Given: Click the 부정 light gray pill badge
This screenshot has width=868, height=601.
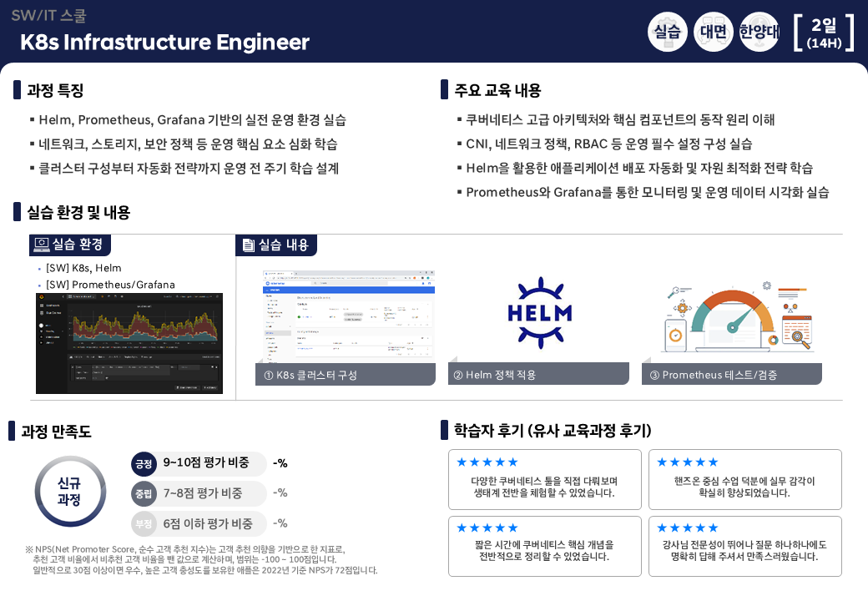Looking at the screenshot, I should pos(144,523).
